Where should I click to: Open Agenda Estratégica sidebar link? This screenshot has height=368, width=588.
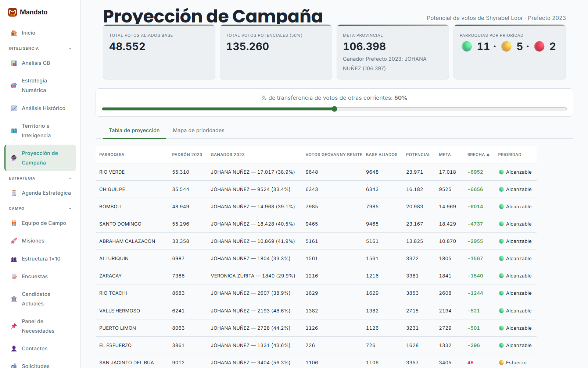point(40,193)
